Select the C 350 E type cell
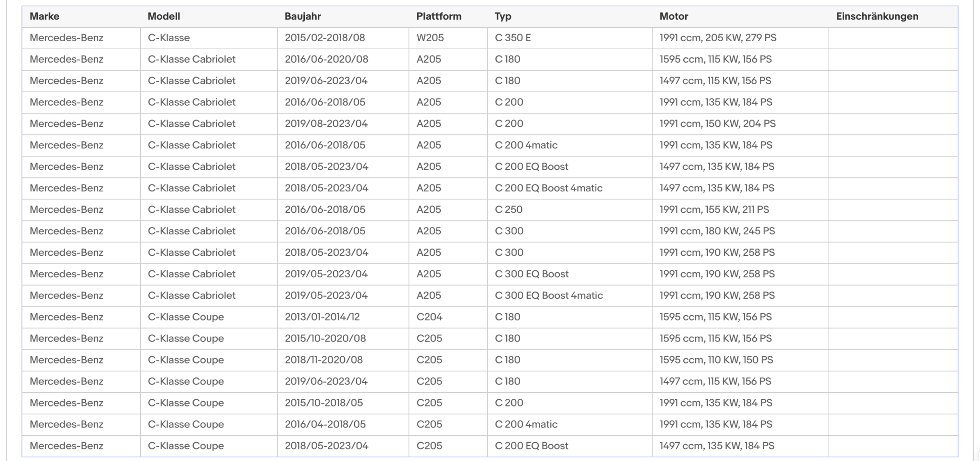The width and height of the screenshot is (980, 461). pos(569,38)
